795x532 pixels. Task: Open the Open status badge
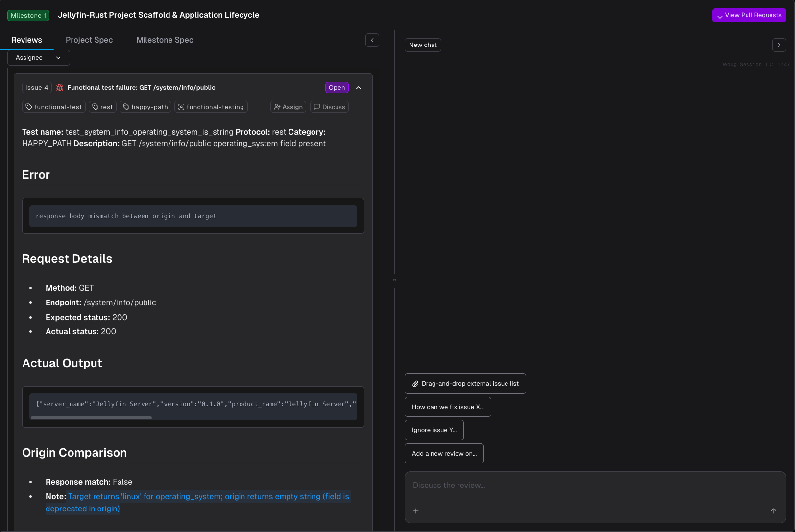click(337, 88)
